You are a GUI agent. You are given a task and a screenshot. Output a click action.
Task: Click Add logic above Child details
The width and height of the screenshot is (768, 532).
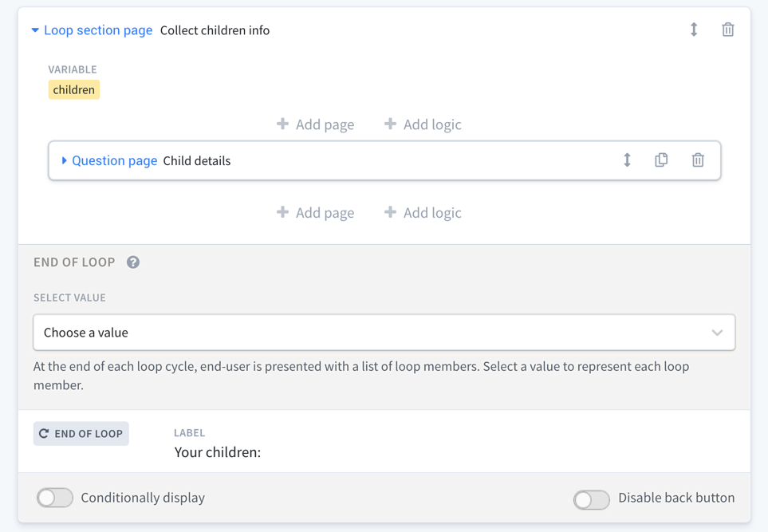[423, 124]
